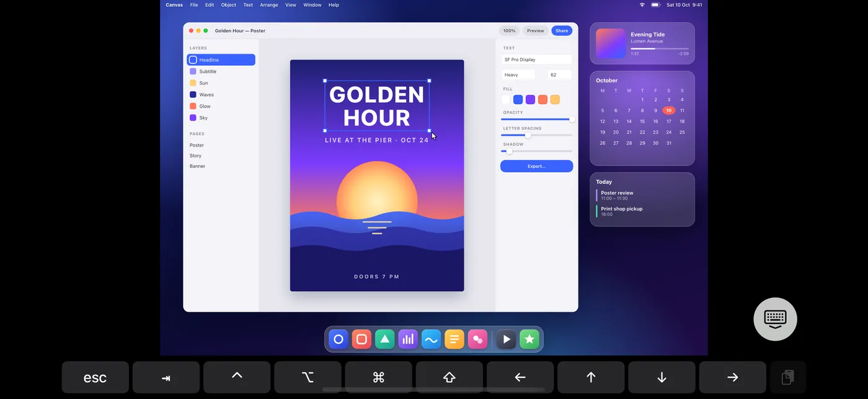Tap the tab key in the key row

point(166,377)
